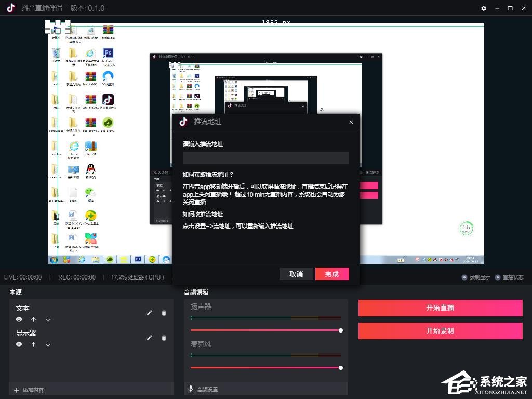
Task: Adjust the 扬声器 volume slider
Action: tap(266, 330)
